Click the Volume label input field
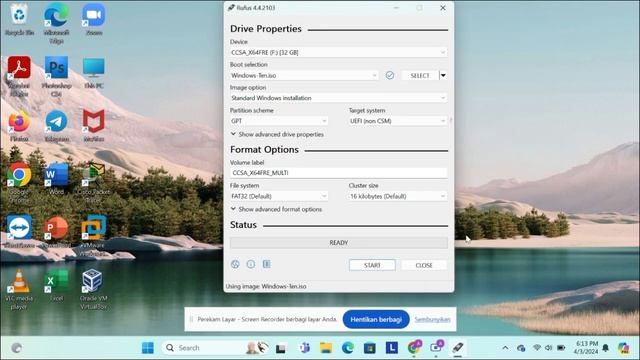Viewport: 640px width, 360px height. pyautogui.click(x=338, y=173)
